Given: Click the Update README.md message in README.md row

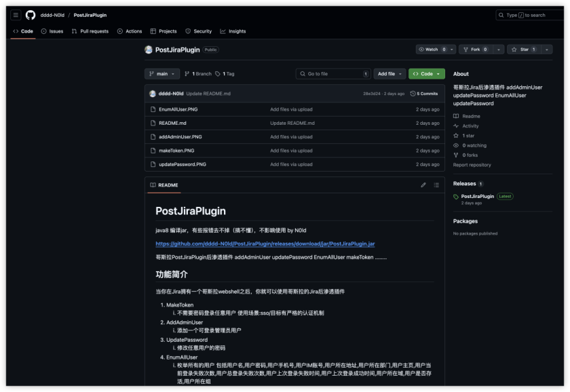Looking at the screenshot, I should coord(292,123).
